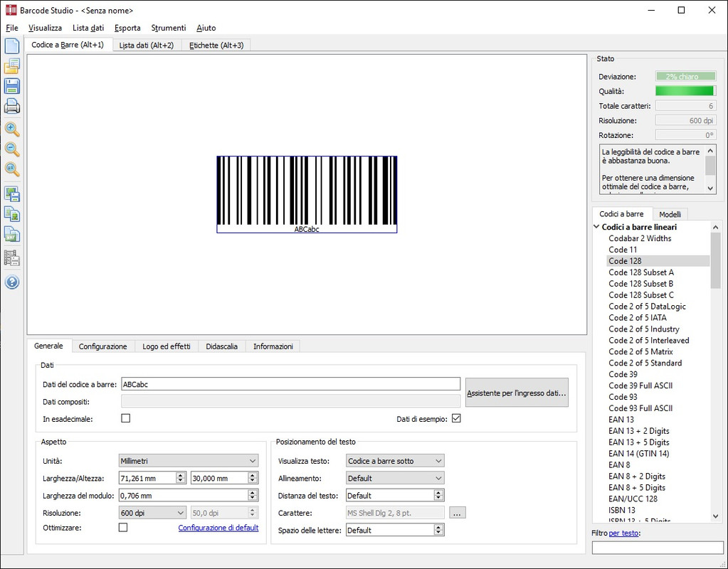
Task: Select Code 11 barcode type
Action: pos(623,249)
